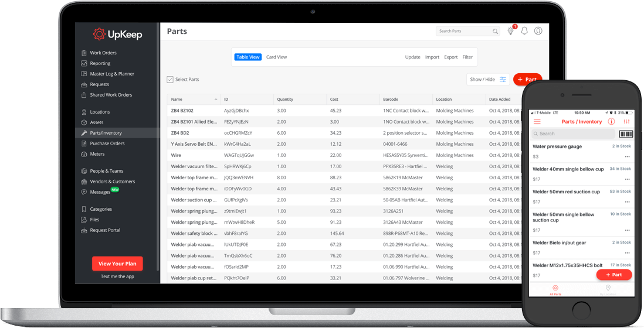Open the lightbulb tips icon with notification badge
644x328 pixels.
pyautogui.click(x=511, y=31)
